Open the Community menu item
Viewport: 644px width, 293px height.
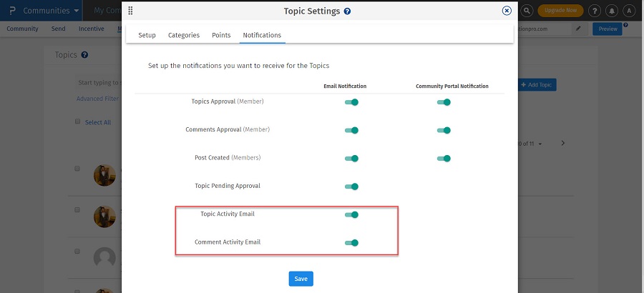pos(22,29)
